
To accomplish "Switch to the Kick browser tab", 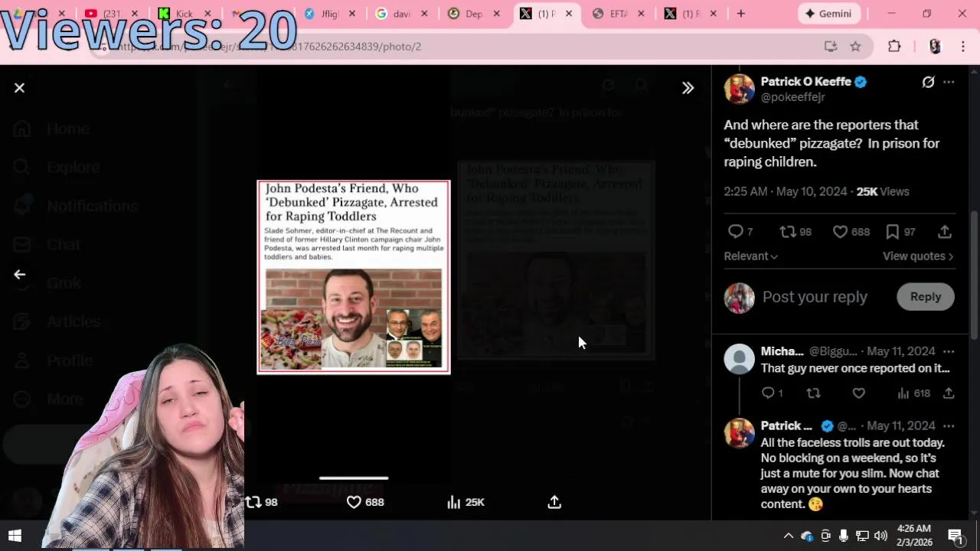I will (x=185, y=14).
